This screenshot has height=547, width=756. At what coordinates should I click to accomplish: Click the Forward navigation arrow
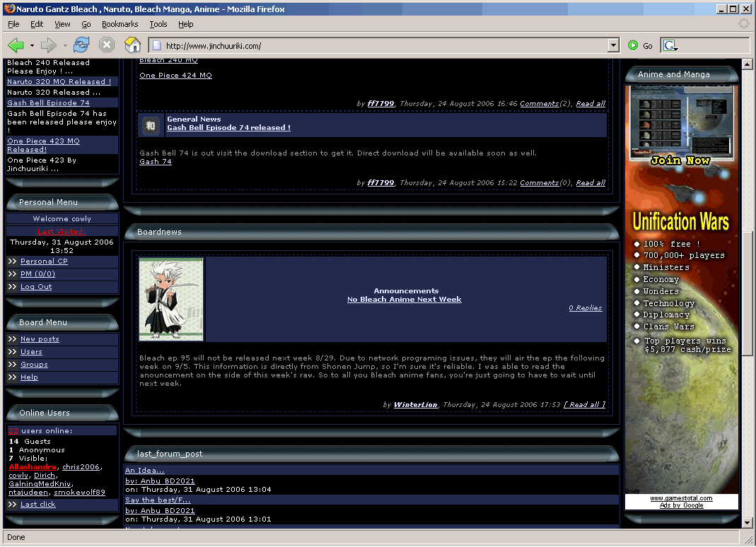point(48,45)
